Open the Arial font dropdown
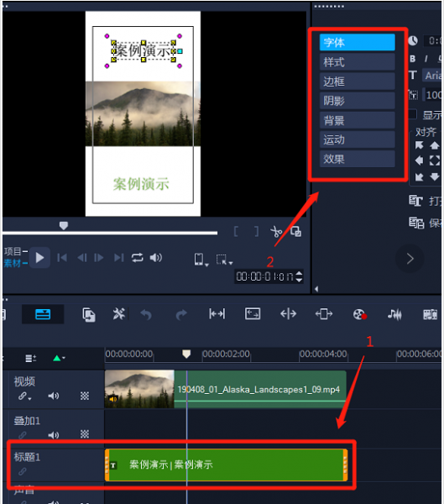444x504 pixels. (432, 76)
